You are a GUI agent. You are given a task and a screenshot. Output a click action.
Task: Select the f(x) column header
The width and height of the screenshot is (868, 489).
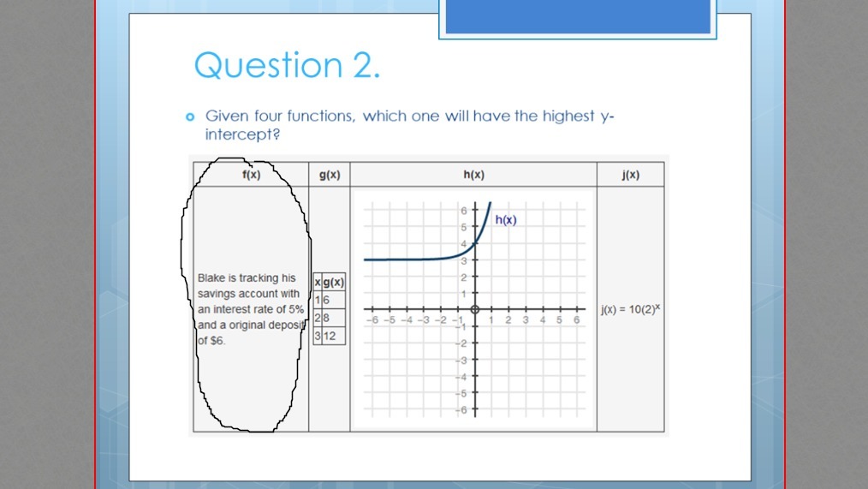[x=251, y=175]
